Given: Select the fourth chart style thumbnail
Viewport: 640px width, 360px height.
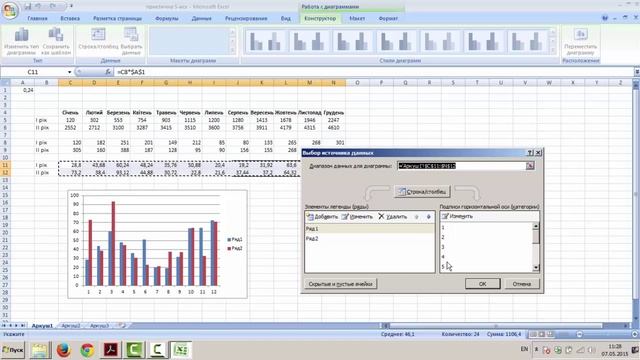Looking at the screenshot, I should tap(397, 41).
